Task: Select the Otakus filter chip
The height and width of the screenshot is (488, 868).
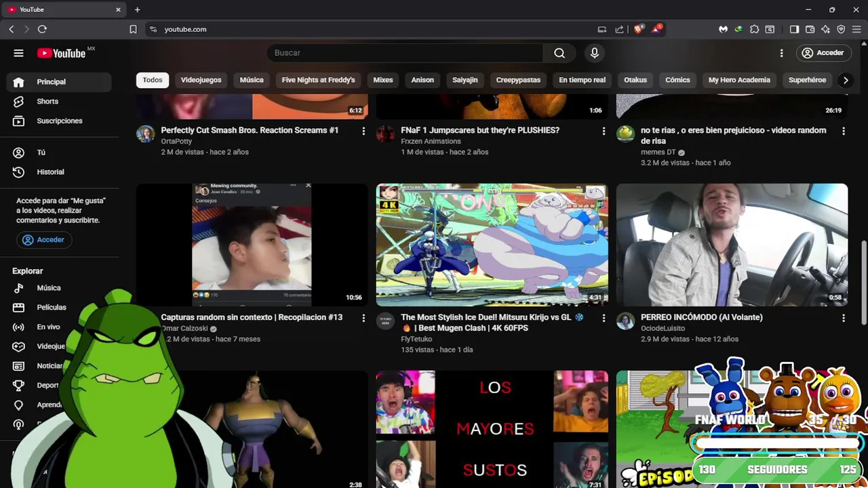Action: (x=635, y=80)
